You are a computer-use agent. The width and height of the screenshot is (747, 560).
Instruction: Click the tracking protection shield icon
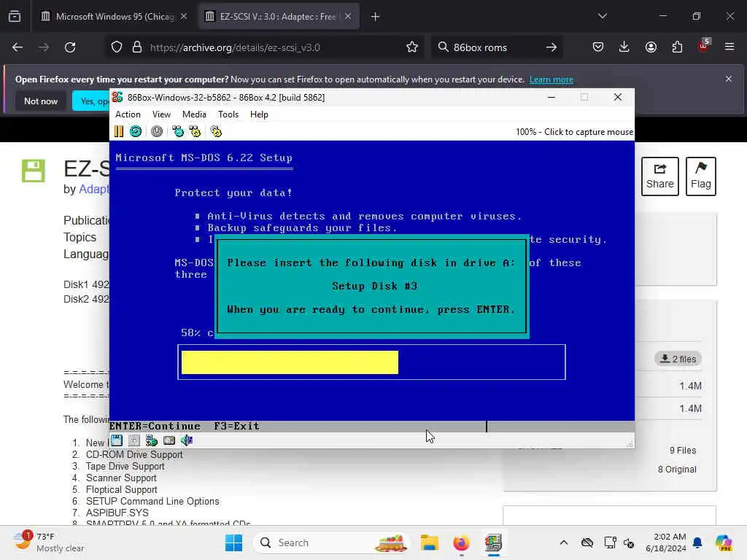(117, 47)
